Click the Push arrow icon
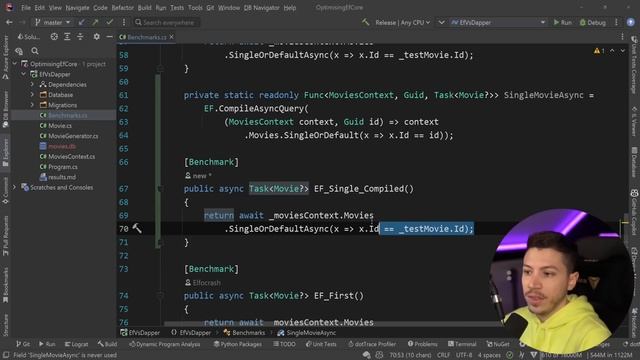The image size is (640, 360). pos(96,22)
